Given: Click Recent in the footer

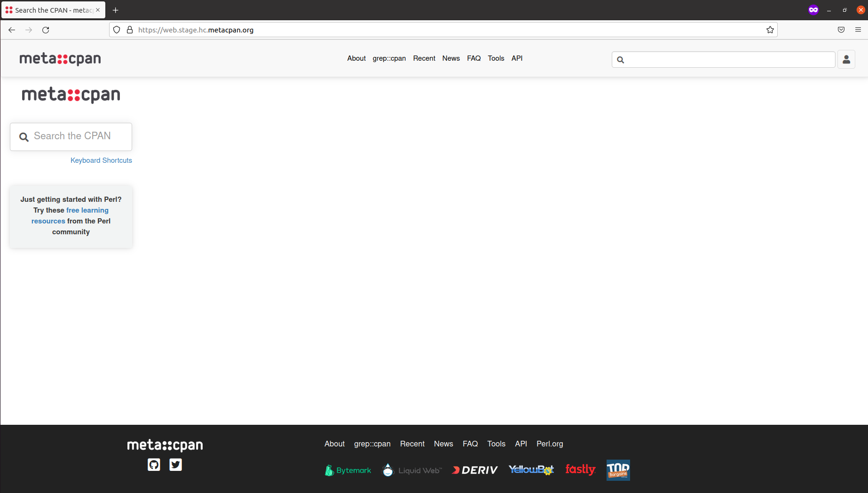Looking at the screenshot, I should tap(412, 444).
